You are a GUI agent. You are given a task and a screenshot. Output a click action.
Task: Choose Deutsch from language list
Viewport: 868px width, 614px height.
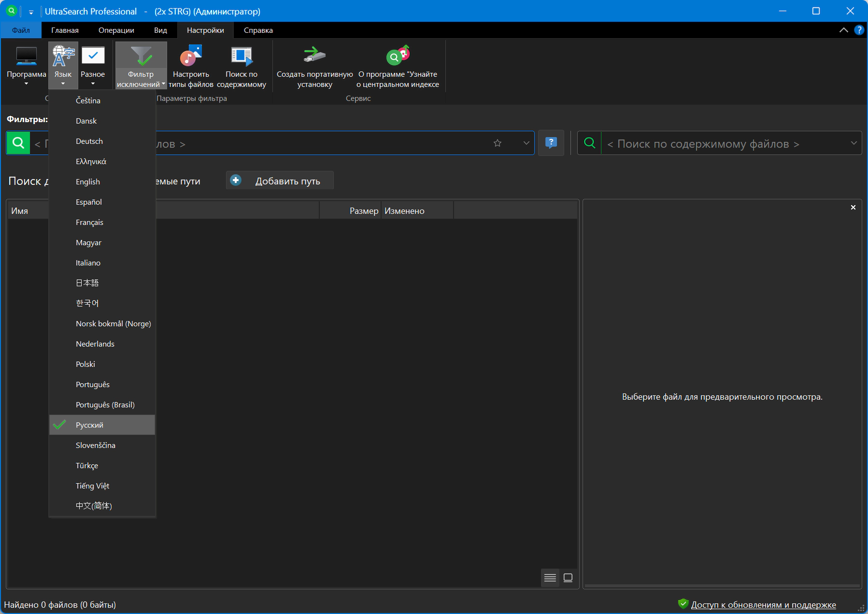[102, 141]
